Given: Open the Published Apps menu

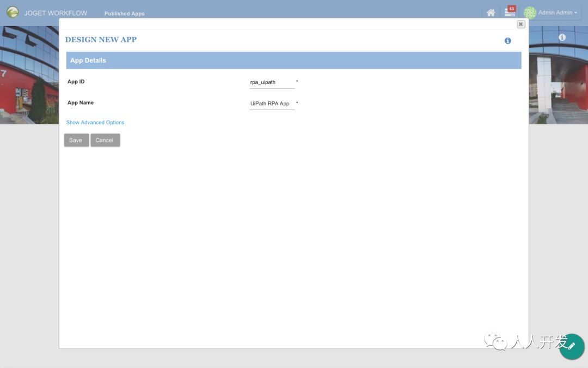Looking at the screenshot, I should [124, 14].
